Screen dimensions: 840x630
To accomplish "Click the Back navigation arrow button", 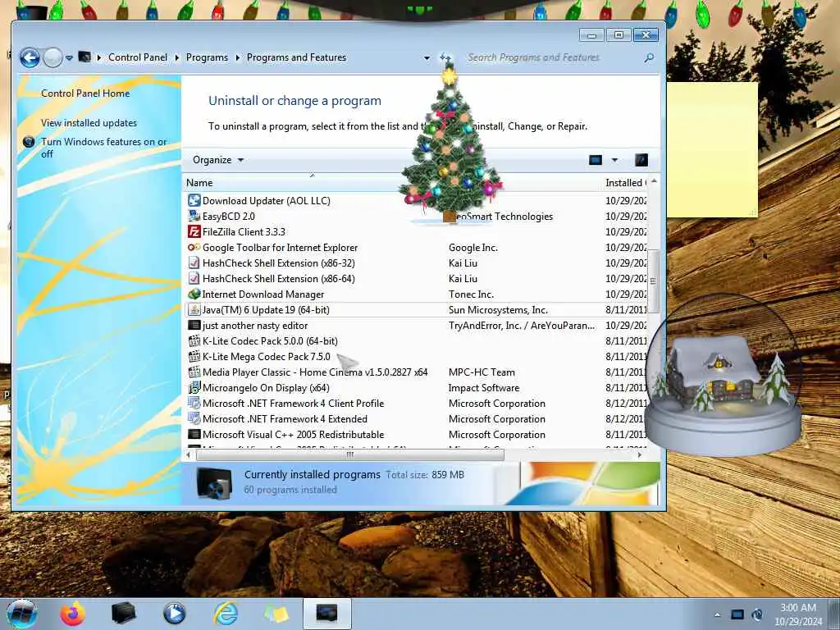I will pos(30,57).
